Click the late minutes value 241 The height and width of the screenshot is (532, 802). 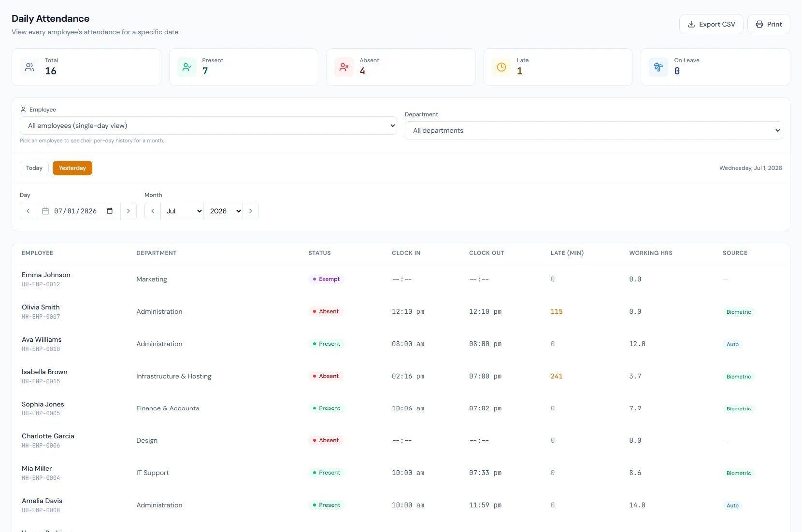pyautogui.click(x=557, y=376)
